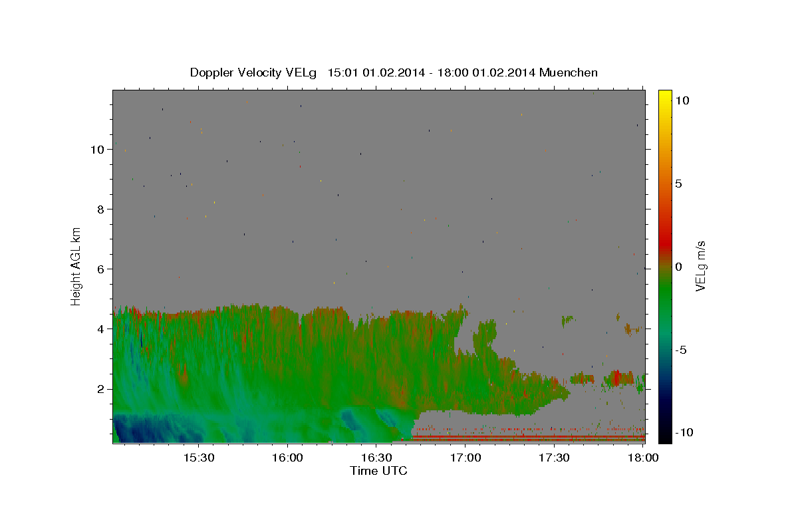Click the isolated red echo patch near 17:50

pos(618,378)
